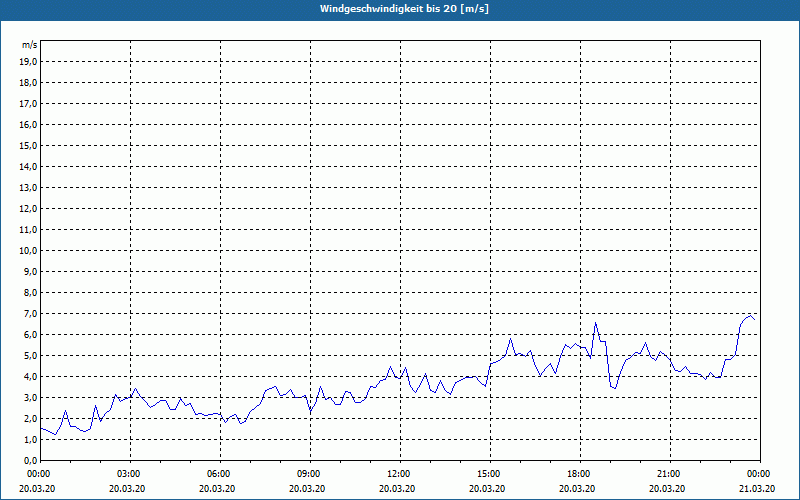
Task: Select the 21:00 time label
Action: click(668, 474)
